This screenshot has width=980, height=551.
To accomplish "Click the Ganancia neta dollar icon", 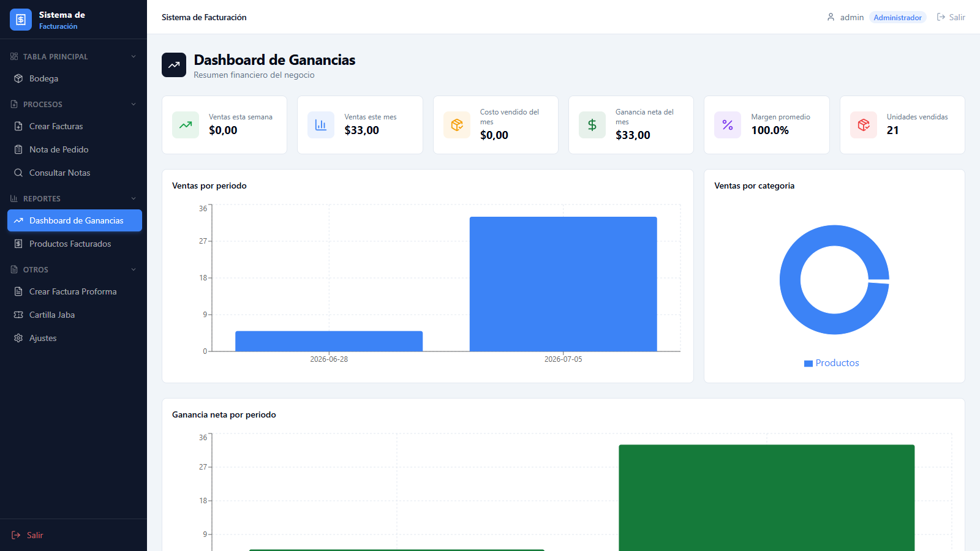I will coord(592,125).
